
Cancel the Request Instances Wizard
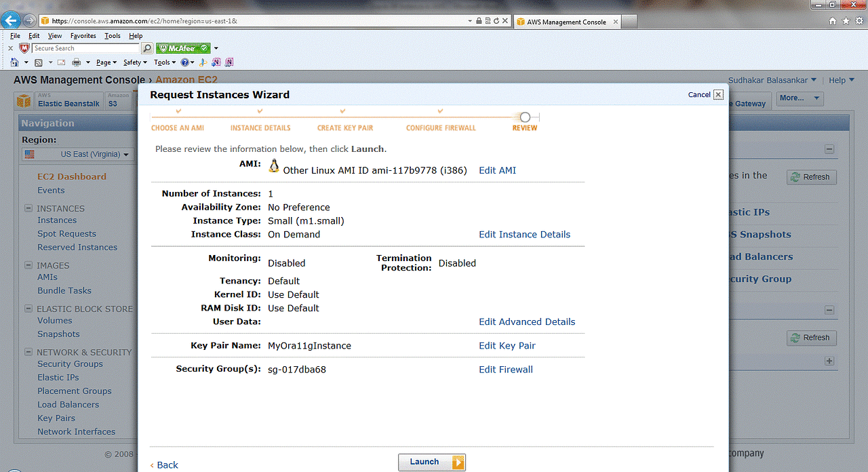click(706, 95)
